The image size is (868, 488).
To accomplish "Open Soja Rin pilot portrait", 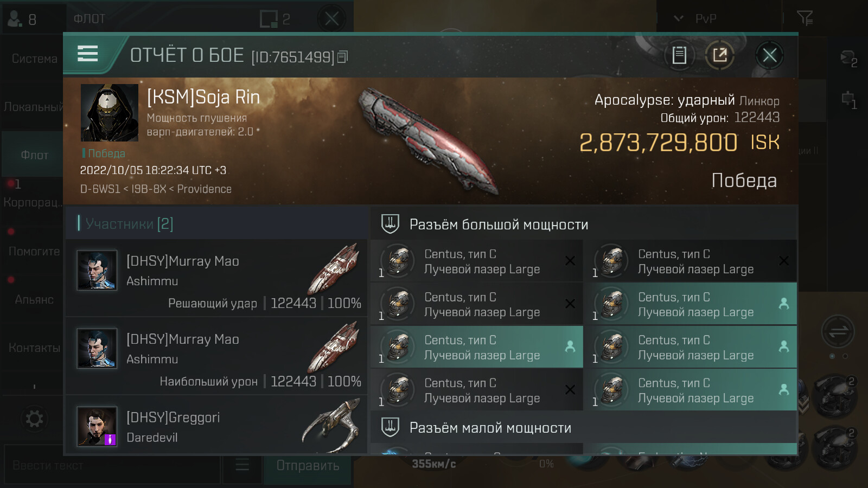I will click(110, 113).
